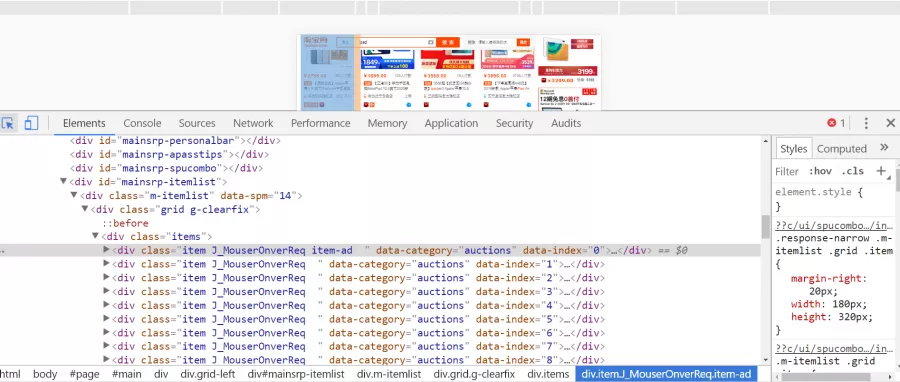Activate the inspect element picker icon
The height and width of the screenshot is (382, 900).
(x=8, y=123)
